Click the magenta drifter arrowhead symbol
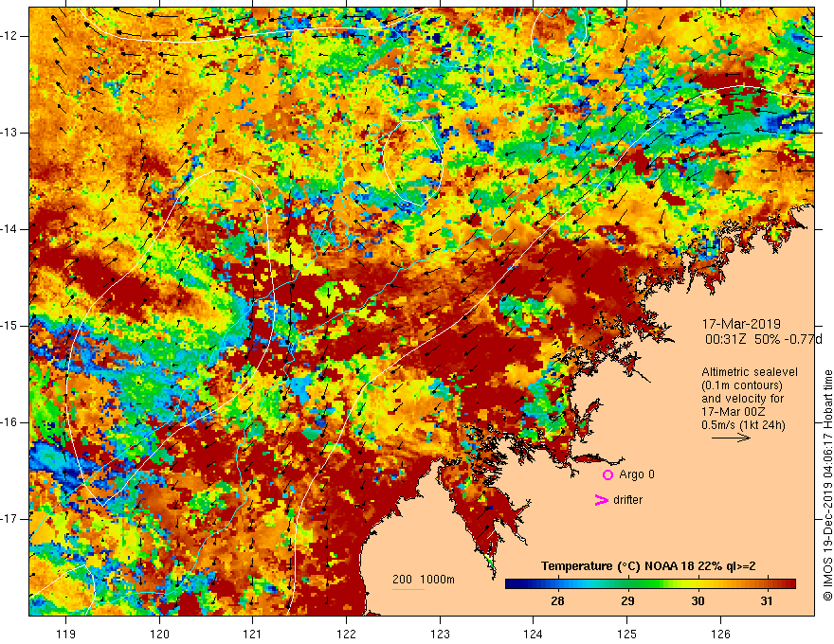The image size is (834, 644). pos(601,500)
